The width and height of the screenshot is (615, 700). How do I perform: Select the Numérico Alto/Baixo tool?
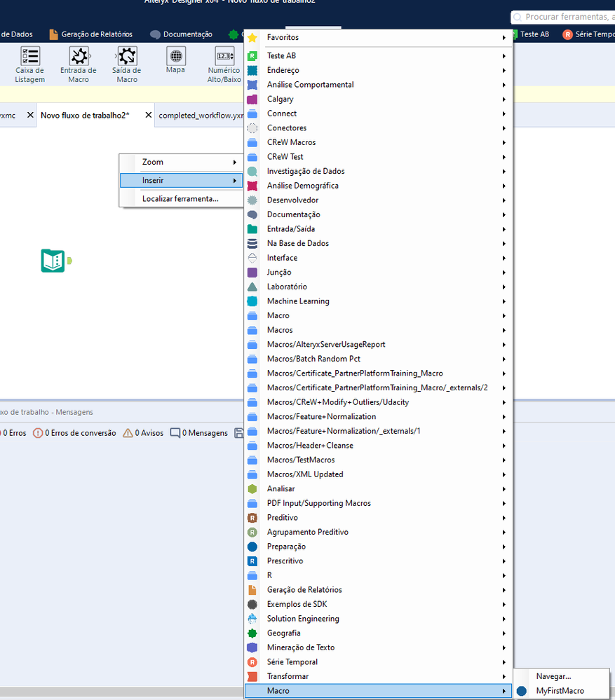click(224, 64)
